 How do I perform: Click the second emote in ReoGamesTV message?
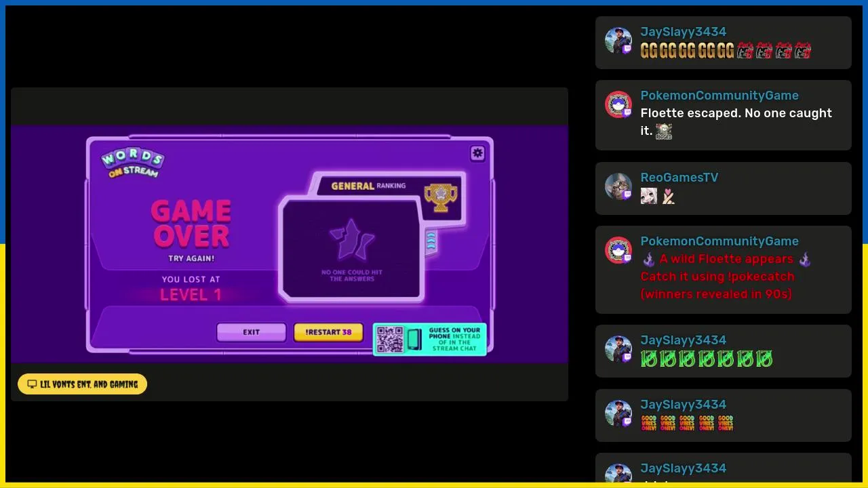tap(669, 197)
